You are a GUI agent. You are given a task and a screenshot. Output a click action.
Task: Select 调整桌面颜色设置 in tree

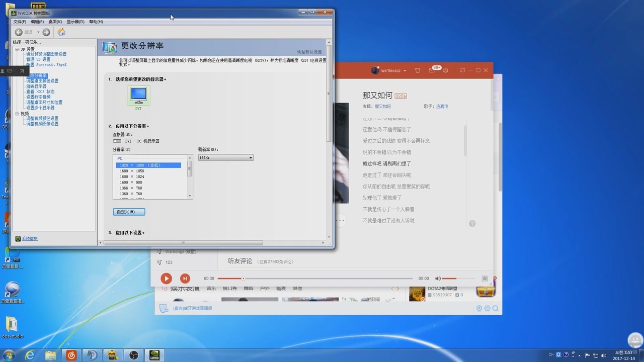42,81
